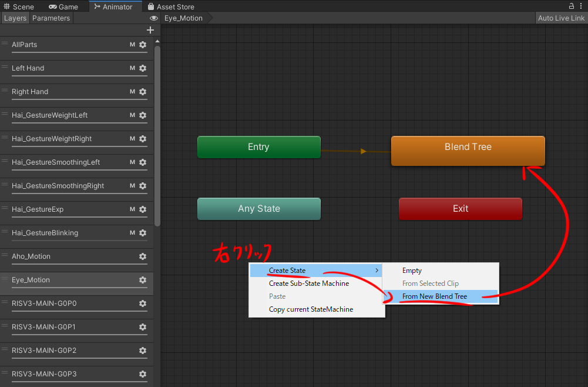This screenshot has width=588, height=387.
Task: Click gear icon for RISV3-MAIN-G0P0 layer
Action: coord(143,303)
